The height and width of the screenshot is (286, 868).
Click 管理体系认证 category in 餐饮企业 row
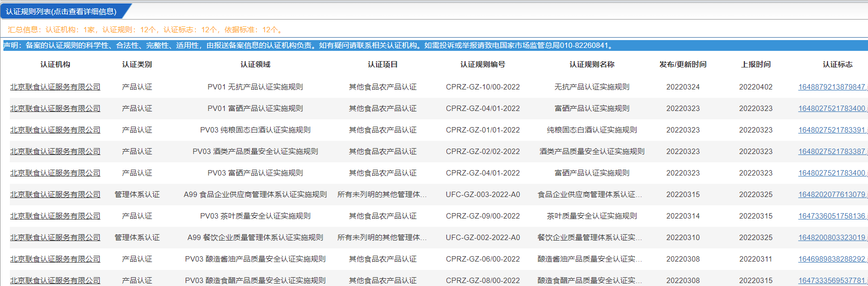point(137,238)
